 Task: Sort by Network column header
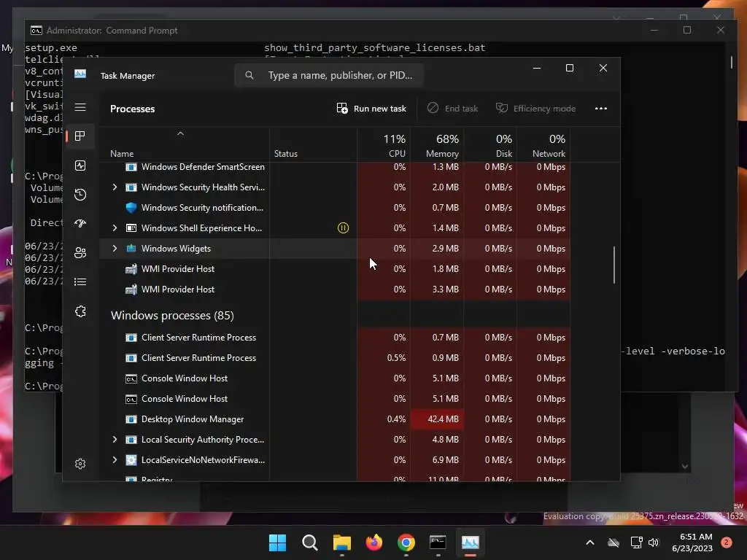coord(543,145)
